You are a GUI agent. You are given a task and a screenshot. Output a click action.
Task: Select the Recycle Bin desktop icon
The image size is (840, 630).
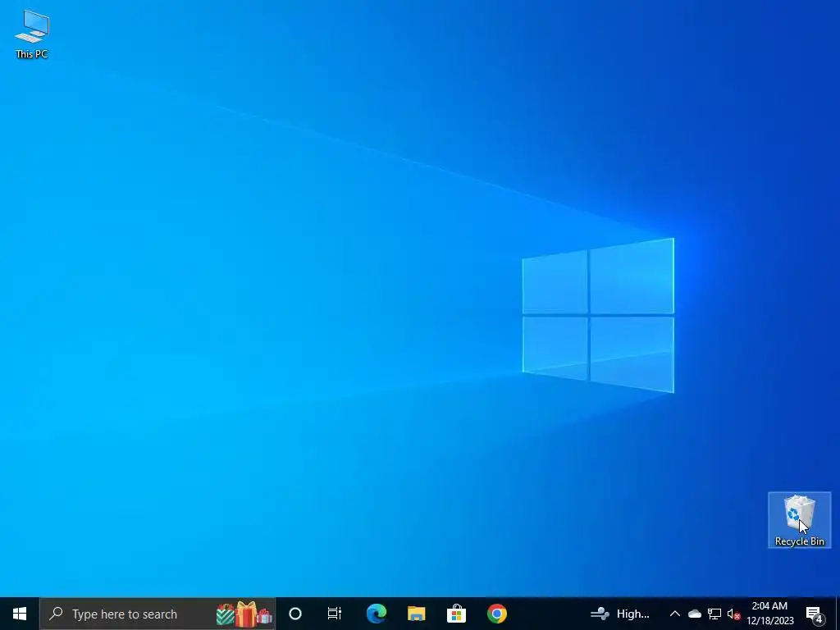click(x=799, y=520)
